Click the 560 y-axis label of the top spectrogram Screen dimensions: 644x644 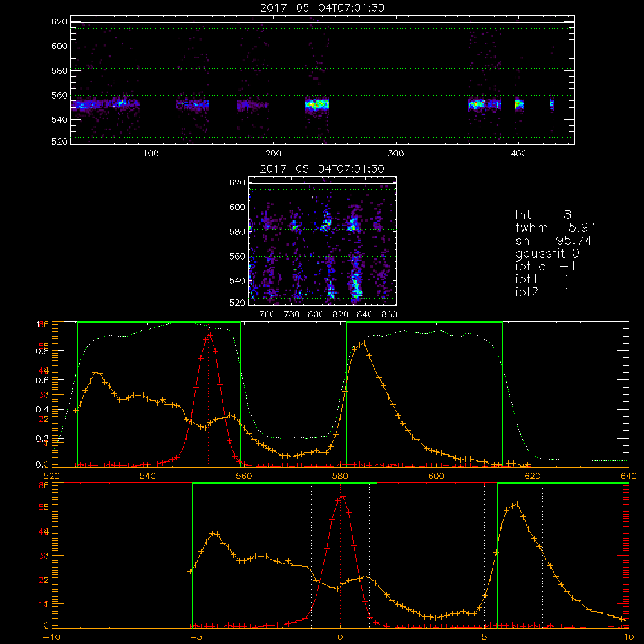click(x=59, y=95)
